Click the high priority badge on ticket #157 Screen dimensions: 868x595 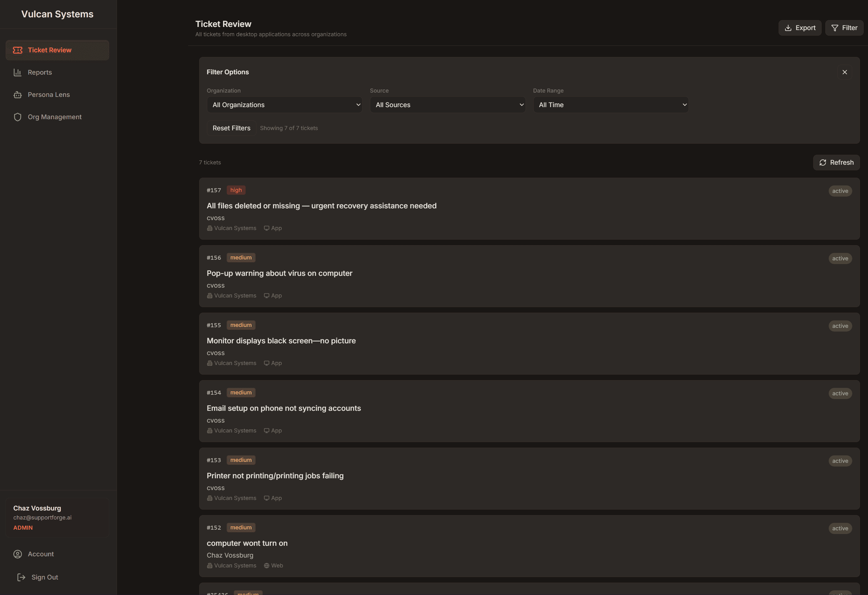tap(236, 190)
